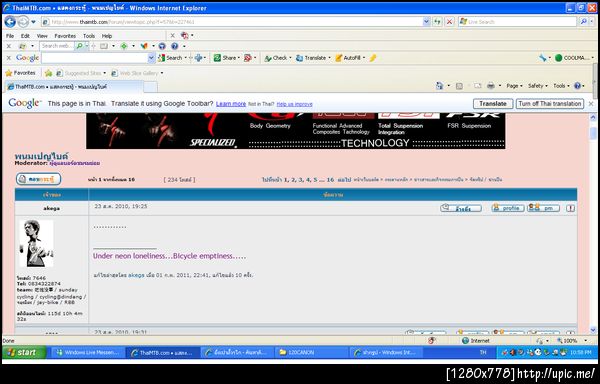Switch to Windows Live Messenger taskbar item
Image resolution: width=600 pixels, height=384 pixels.
pyautogui.click(x=88, y=353)
